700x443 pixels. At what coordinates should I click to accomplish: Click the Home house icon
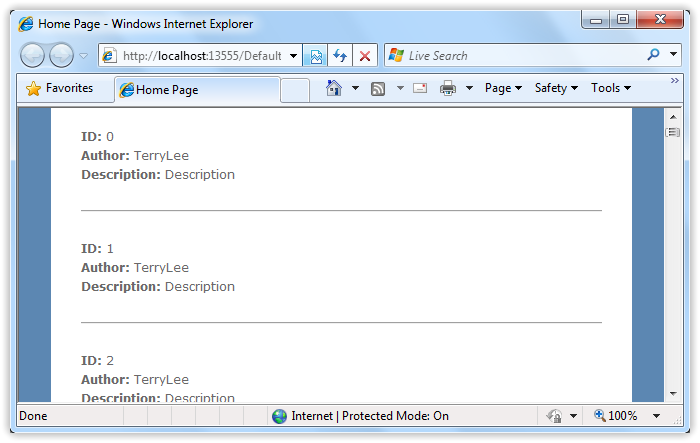click(x=334, y=88)
